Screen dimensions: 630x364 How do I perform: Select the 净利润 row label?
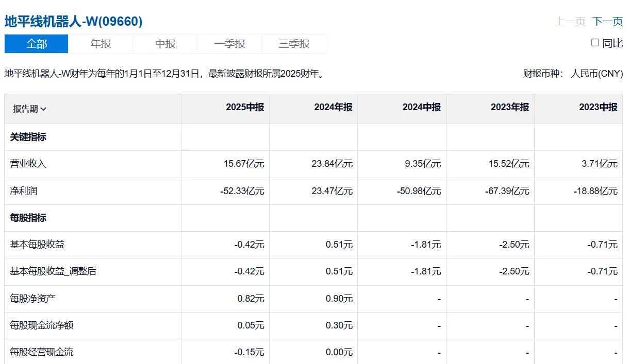tap(24, 191)
